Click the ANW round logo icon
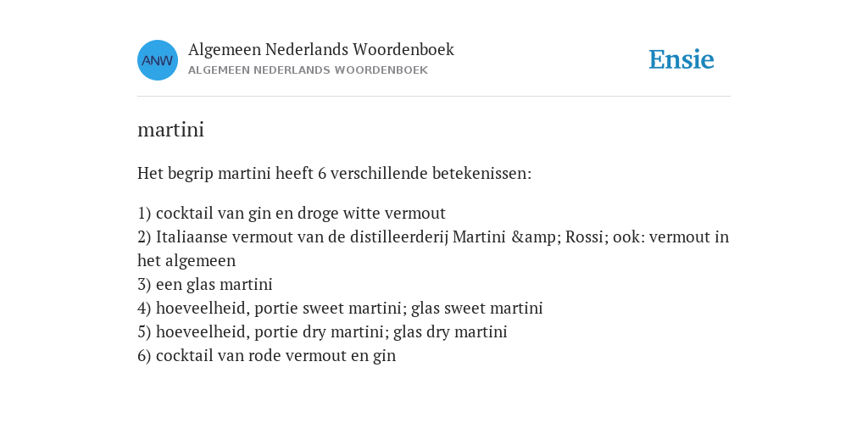Viewport: 868px width, 434px height. [x=158, y=60]
